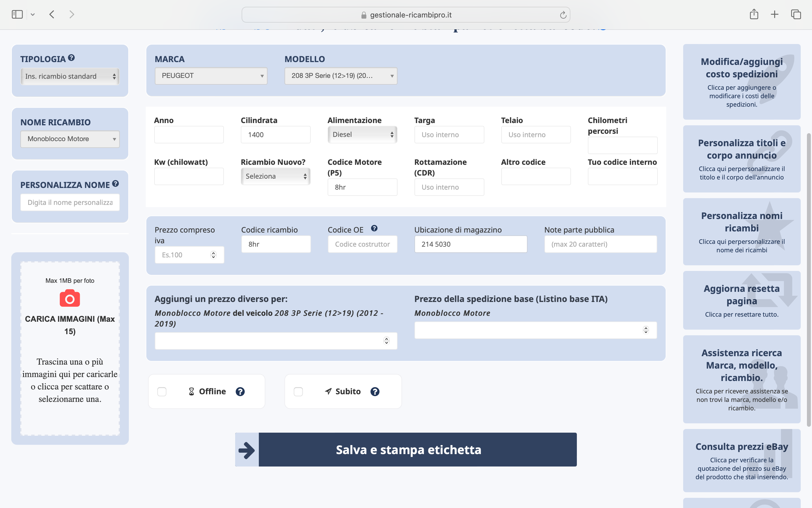This screenshot has height=508, width=812.
Task: Click the arrow icon left of Salva button
Action: (247, 450)
